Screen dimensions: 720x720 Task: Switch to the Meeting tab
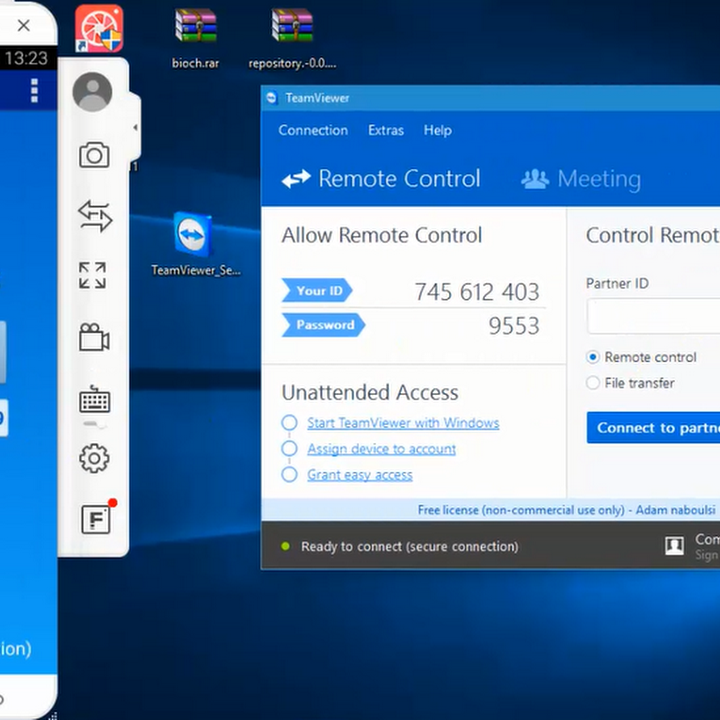tap(581, 179)
